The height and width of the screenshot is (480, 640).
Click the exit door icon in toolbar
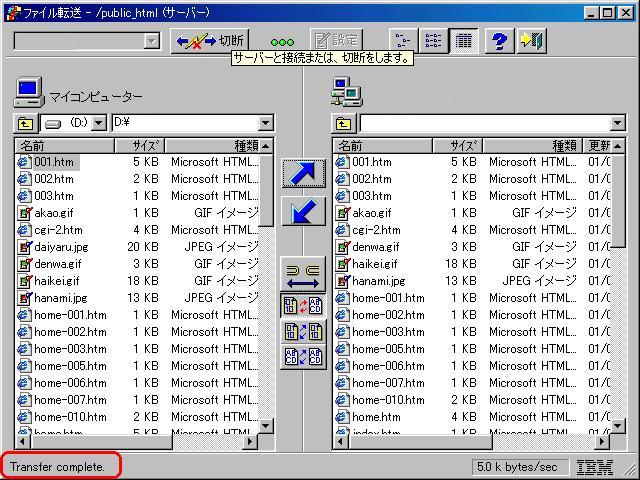531,41
